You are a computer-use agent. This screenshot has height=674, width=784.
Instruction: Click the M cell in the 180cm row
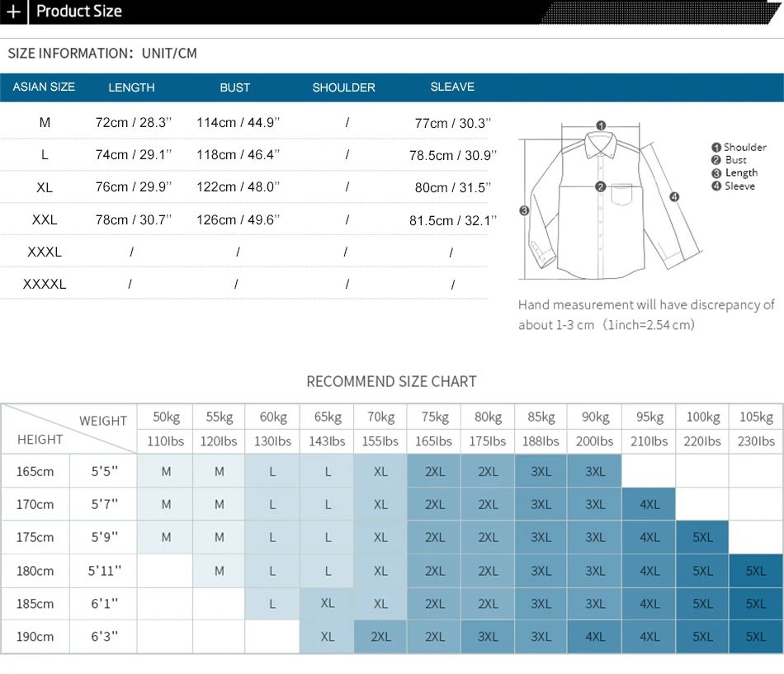pyautogui.click(x=219, y=571)
